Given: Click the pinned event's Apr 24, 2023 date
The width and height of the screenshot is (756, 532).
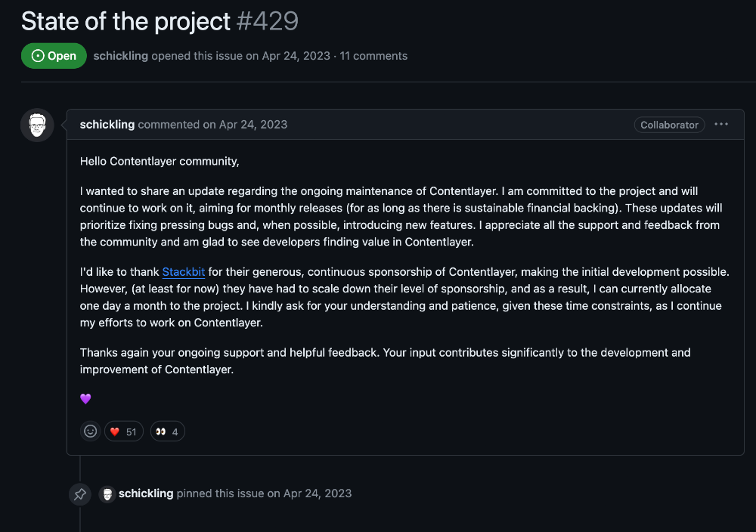Looking at the screenshot, I should 318,493.
